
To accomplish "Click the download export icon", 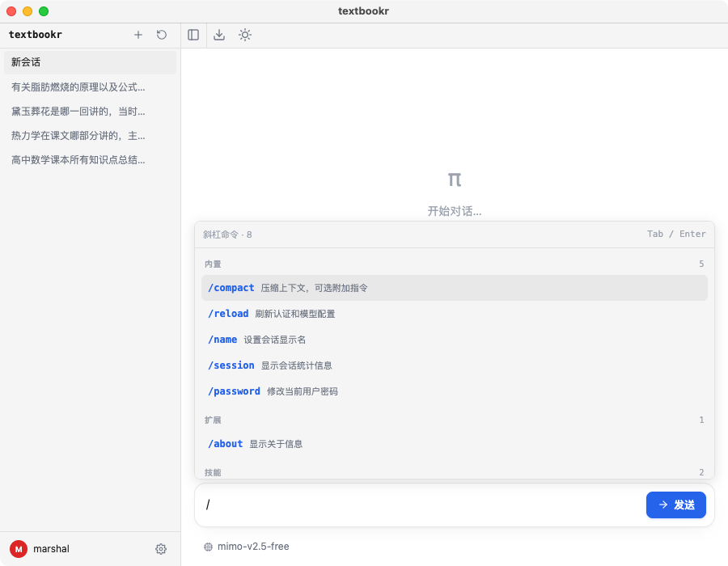I will (219, 35).
